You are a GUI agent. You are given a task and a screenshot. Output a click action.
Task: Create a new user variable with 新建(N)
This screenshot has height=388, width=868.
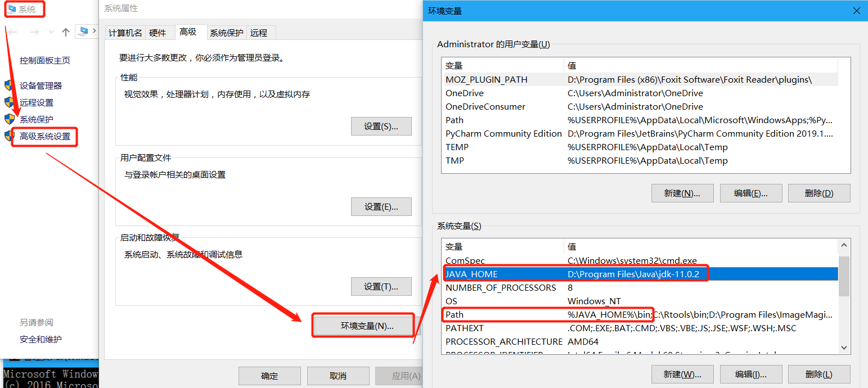click(682, 193)
